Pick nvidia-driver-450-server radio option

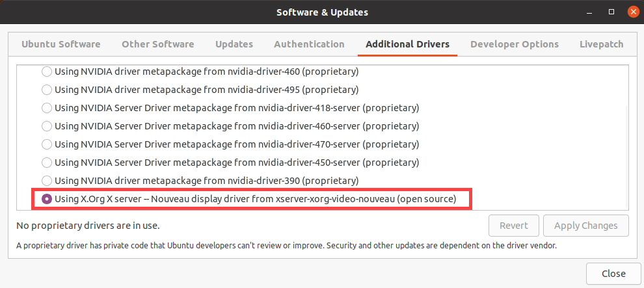(x=47, y=163)
